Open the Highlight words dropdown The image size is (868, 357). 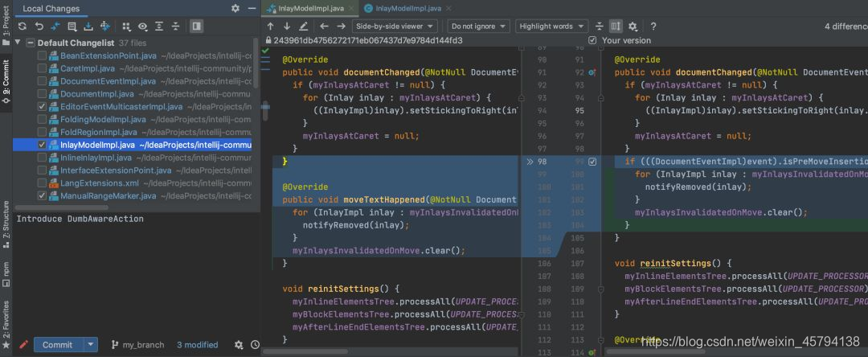tap(551, 26)
